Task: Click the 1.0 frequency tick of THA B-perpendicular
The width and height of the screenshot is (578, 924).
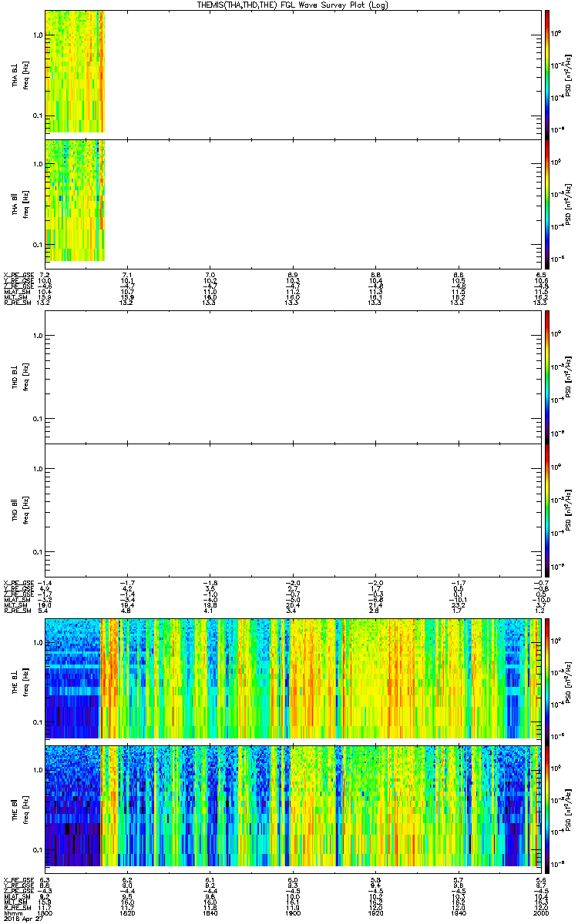Action: (38, 35)
